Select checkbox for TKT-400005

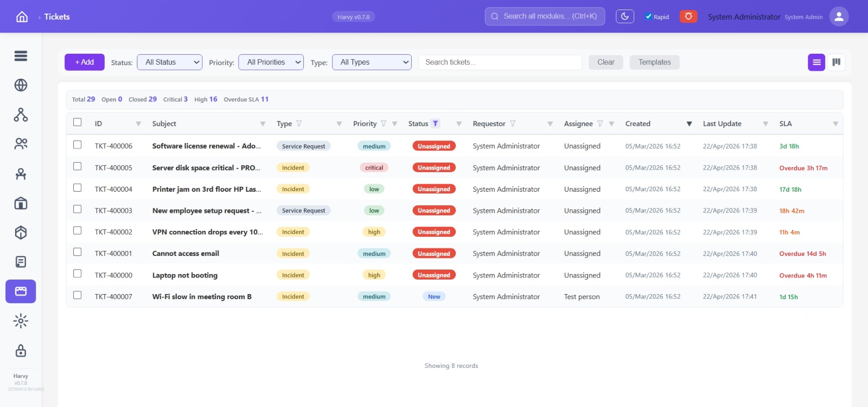77,166
